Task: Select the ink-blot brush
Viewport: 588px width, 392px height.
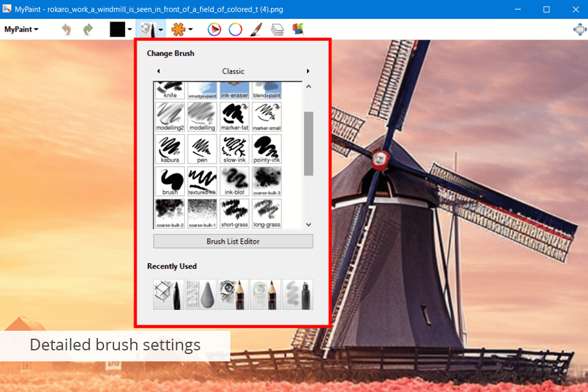Action: click(235, 181)
